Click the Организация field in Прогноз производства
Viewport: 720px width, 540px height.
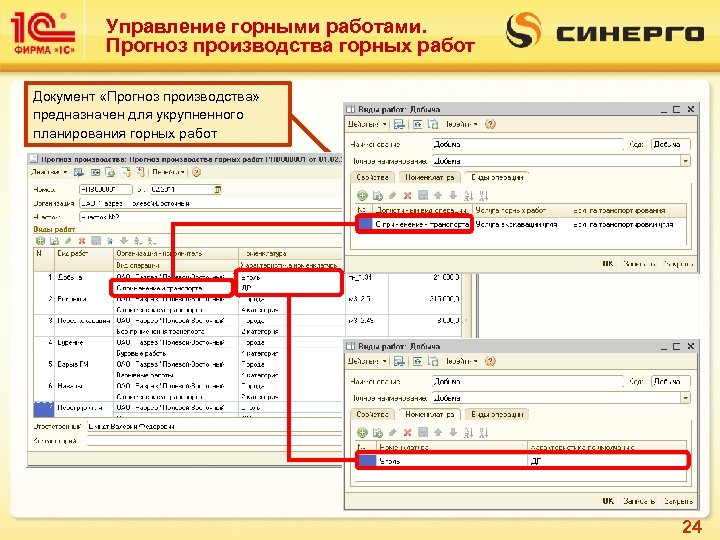tap(210, 203)
